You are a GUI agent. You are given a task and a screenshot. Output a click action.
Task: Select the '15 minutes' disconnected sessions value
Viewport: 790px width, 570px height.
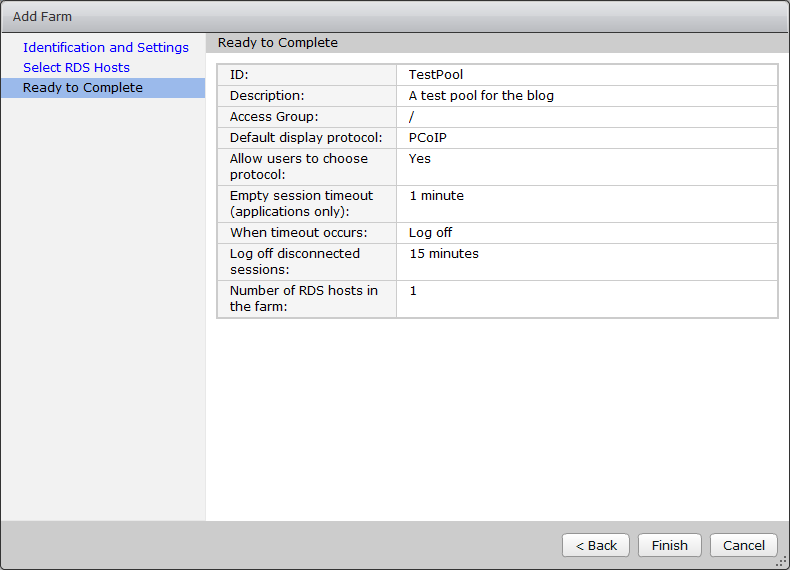(x=444, y=254)
